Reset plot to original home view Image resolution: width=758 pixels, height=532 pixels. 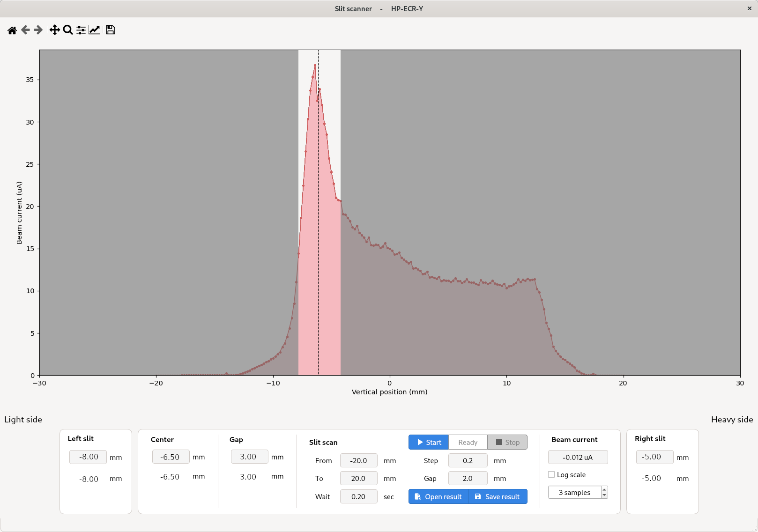[12, 30]
